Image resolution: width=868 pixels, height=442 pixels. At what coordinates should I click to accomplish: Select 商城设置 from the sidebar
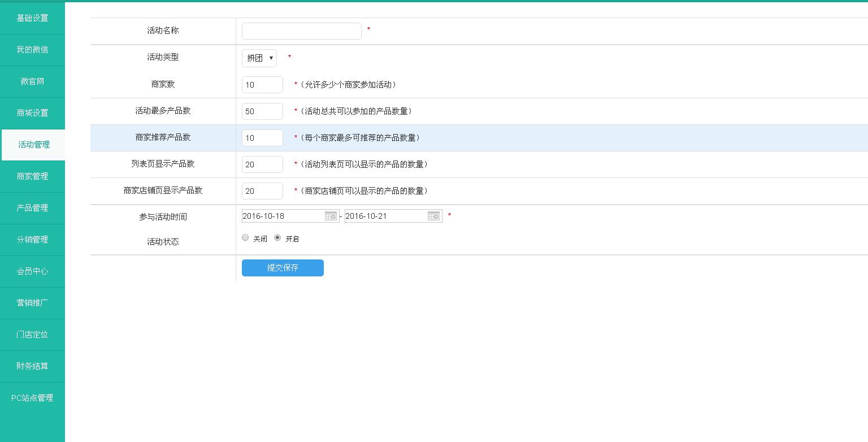click(x=32, y=113)
